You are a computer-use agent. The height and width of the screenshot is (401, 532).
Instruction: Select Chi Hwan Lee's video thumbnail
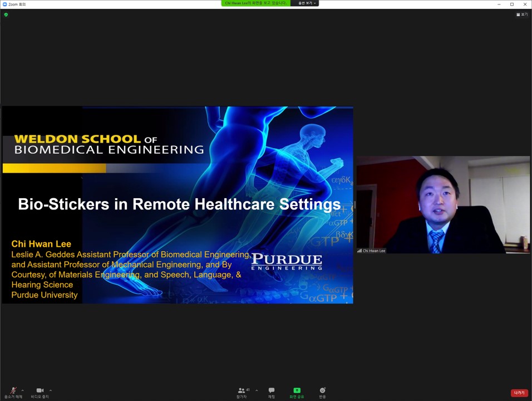(x=443, y=204)
